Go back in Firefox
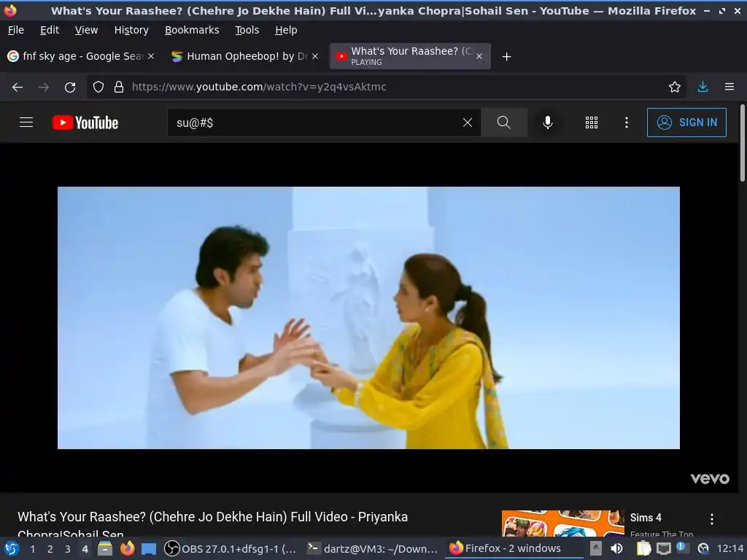 pyautogui.click(x=18, y=87)
